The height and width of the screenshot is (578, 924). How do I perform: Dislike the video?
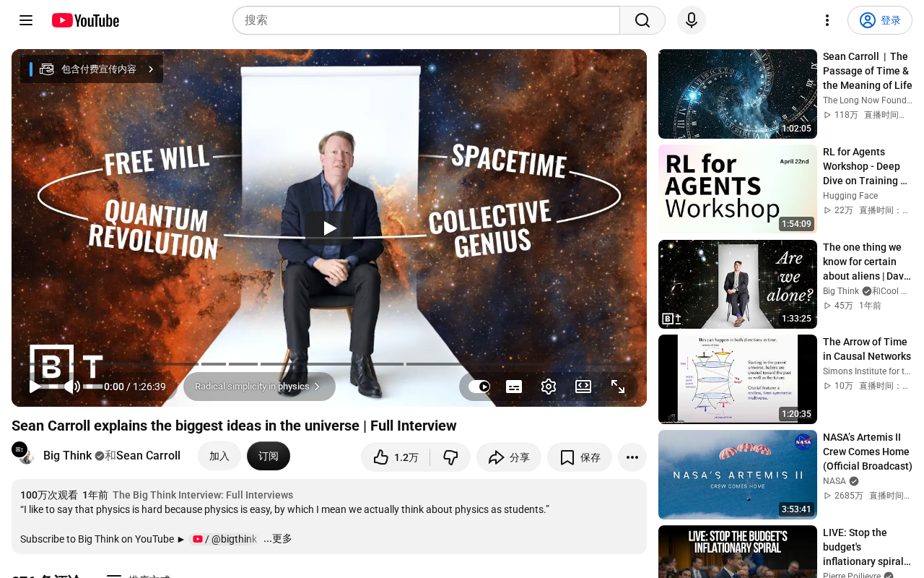(450, 457)
